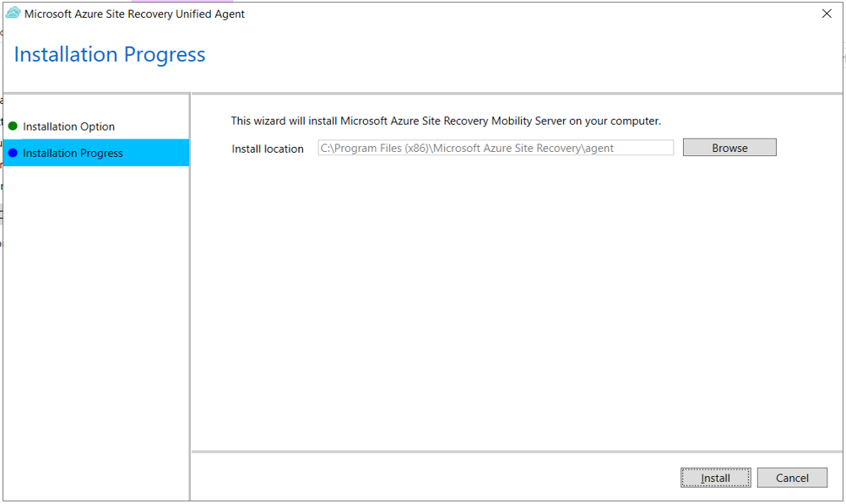Click the wizard description sentence
This screenshot has height=504, width=846.
click(446, 121)
